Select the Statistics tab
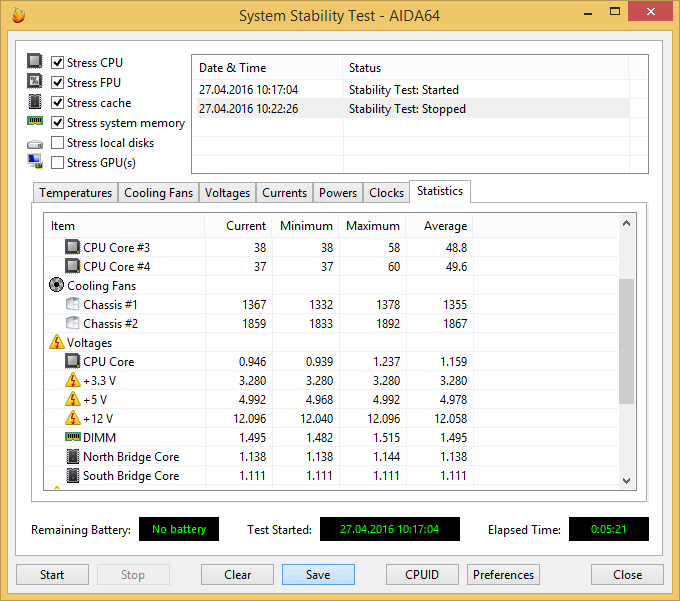Viewport: 680px width, 601px height. [x=440, y=191]
